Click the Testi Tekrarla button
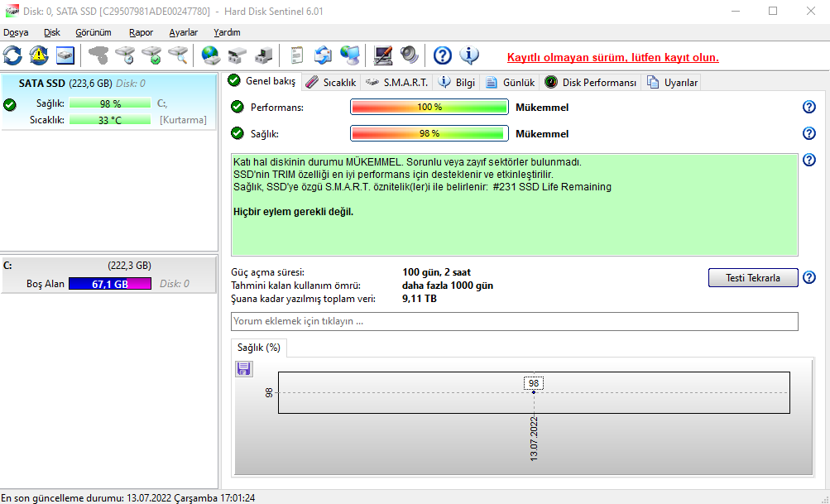 tap(753, 278)
